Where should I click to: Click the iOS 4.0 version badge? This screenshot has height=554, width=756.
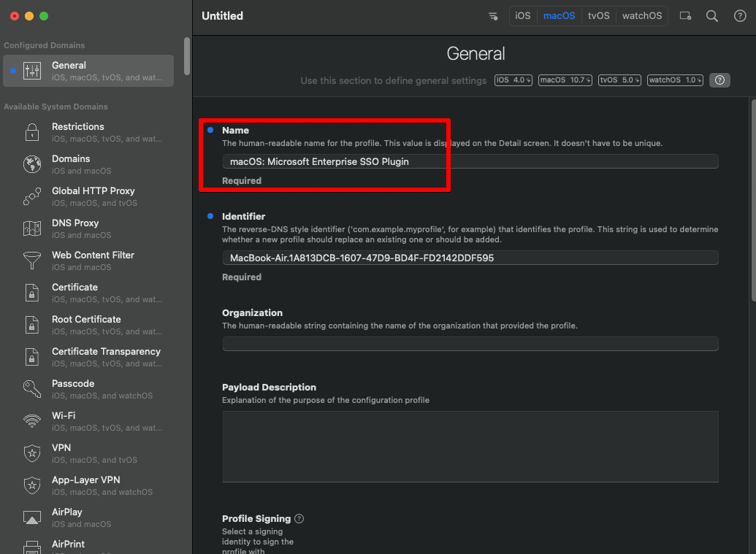[513, 80]
